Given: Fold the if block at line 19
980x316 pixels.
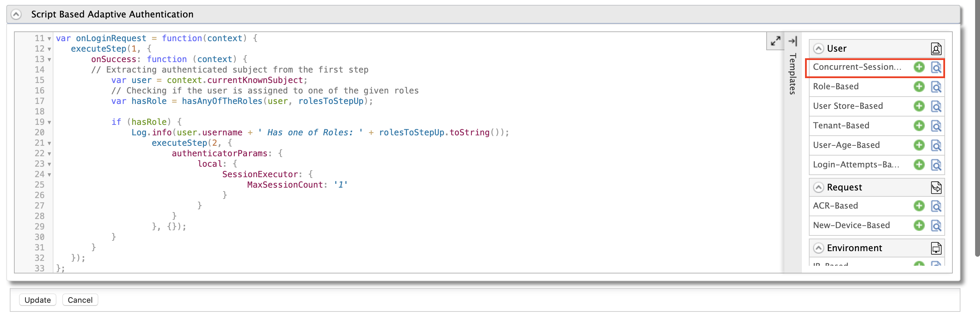Looking at the screenshot, I should click(50, 122).
